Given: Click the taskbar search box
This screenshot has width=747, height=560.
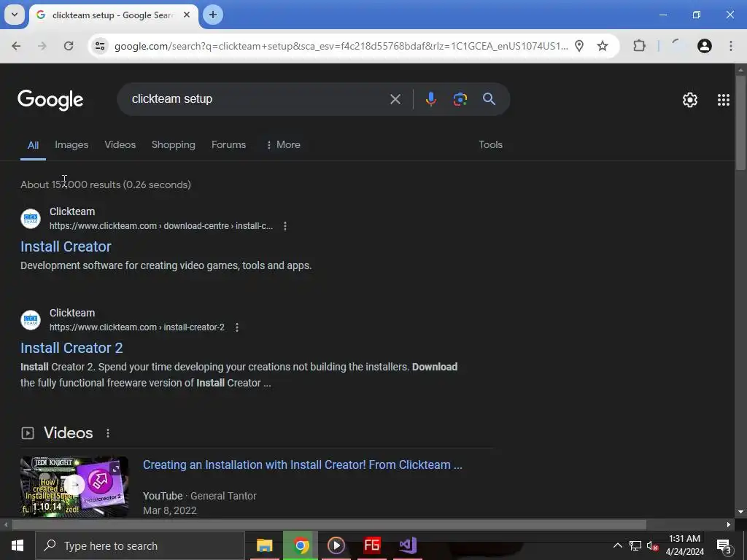Looking at the screenshot, I should point(141,545).
